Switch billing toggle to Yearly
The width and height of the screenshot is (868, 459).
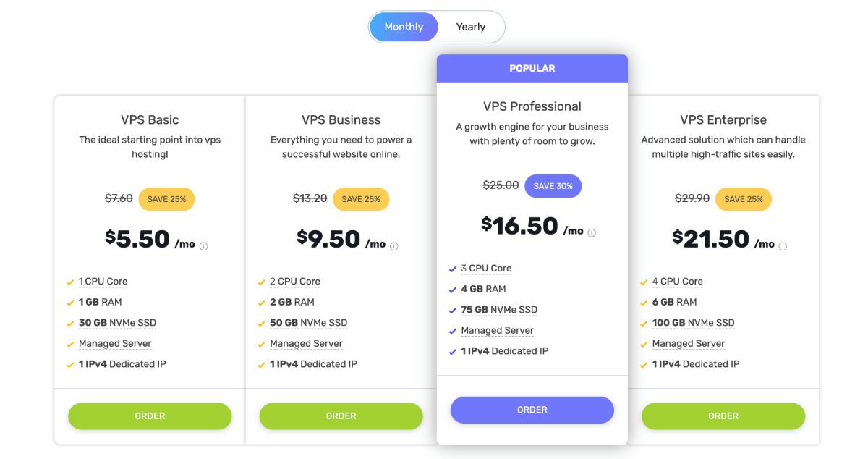coord(471,27)
